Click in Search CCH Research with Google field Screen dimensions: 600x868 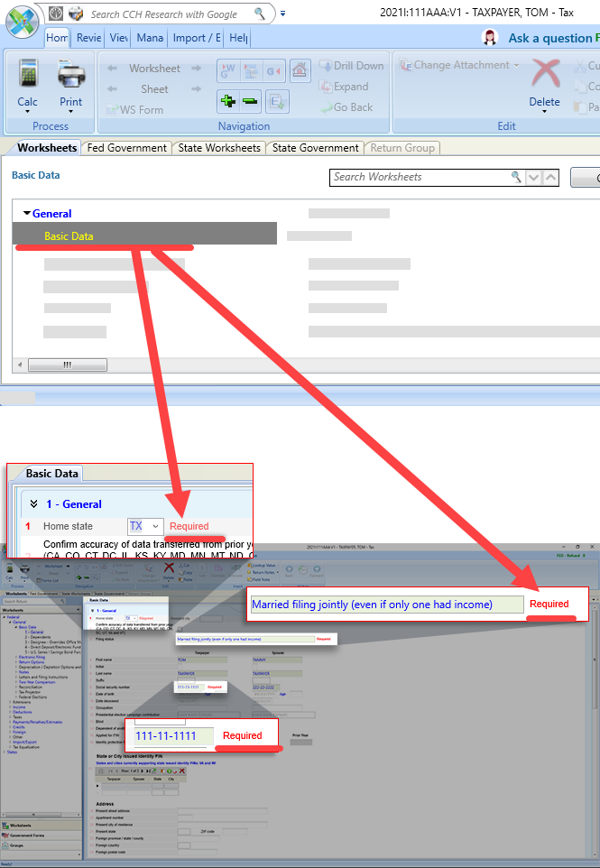tap(166, 14)
